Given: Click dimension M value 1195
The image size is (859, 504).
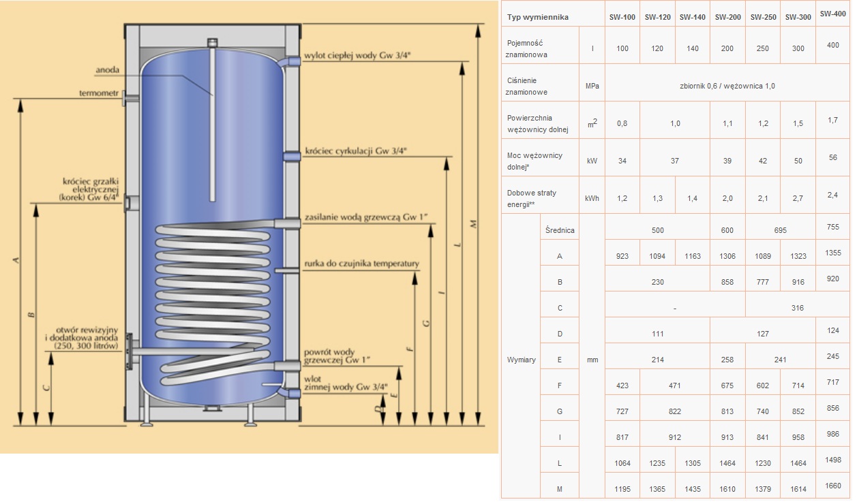Looking at the screenshot, I should tap(622, 489).
